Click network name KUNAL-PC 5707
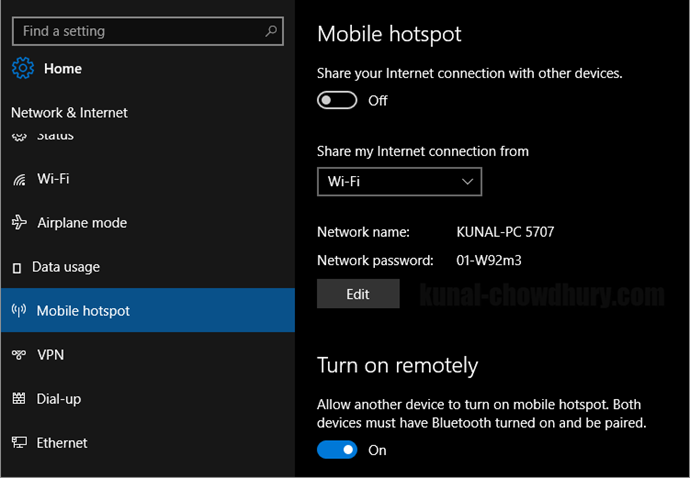 505,232
